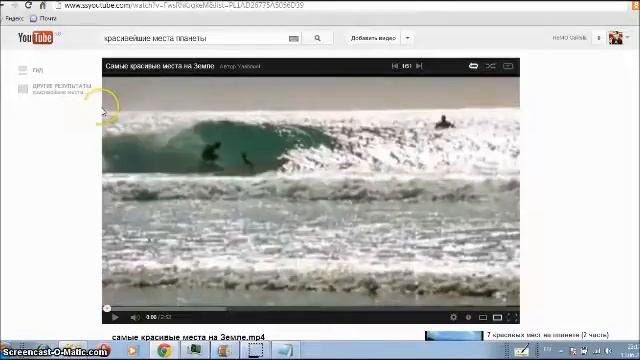Image resolution: width=640 pixels, height=360 pixels.
Task: Open suggested video '7 красивых мест' thumbnail
Action: 453,336
